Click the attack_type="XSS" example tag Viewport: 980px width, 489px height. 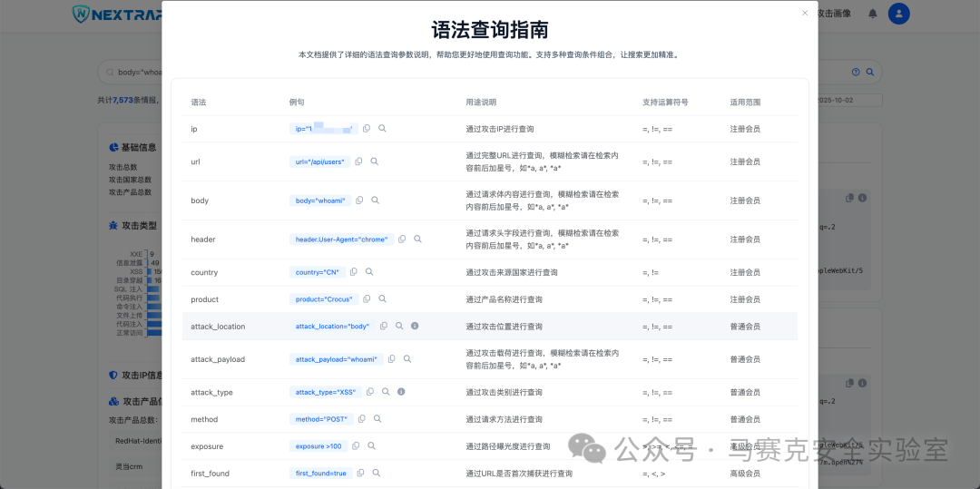[x=326, y=392]
